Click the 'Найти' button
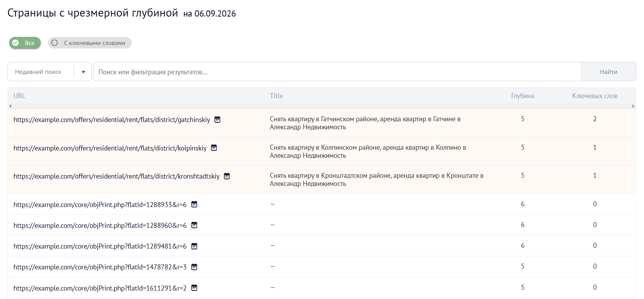The height and width of the screenshot is (299, 644). tap(609, 72)
